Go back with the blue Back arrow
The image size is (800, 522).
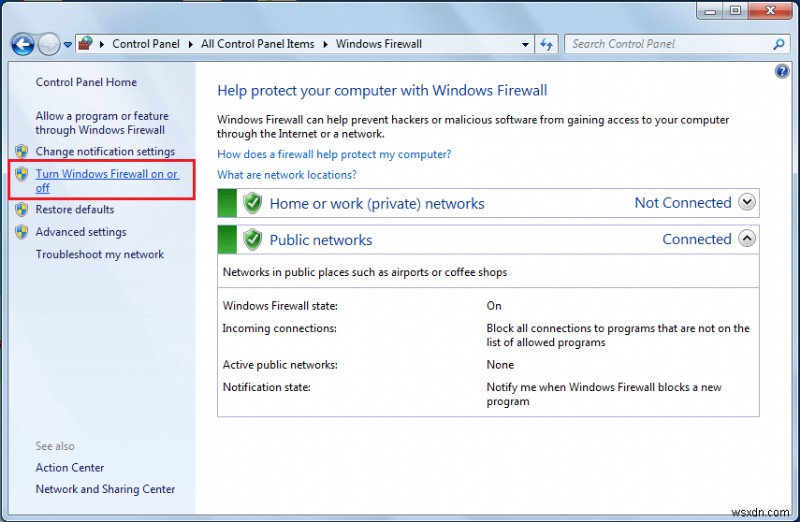coord(23,44)
